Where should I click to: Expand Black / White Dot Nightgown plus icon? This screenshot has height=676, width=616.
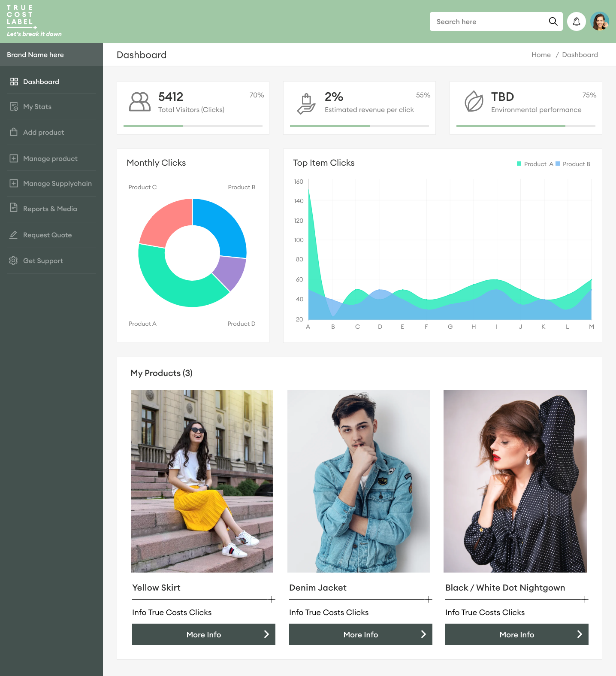tap(585, 599)
